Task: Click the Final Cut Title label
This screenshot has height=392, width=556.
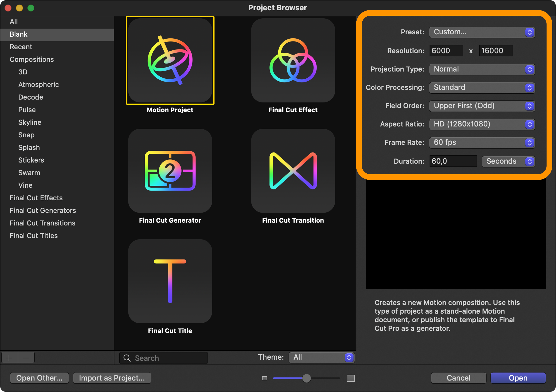Action: click(170, 331)
